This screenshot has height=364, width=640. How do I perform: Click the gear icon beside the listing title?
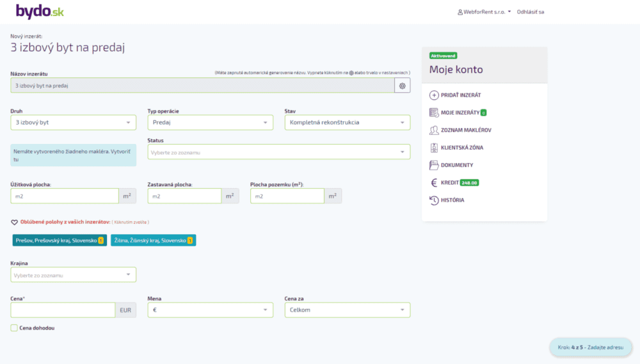click(x=402, y=86)
